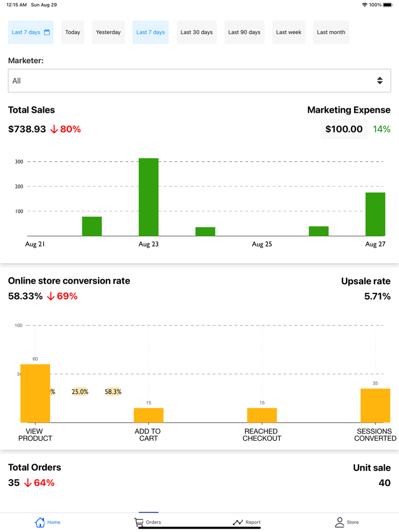This screenshot has width=399, height=532.
Task: Switch to the Home tab label
Action: point(54,522)
